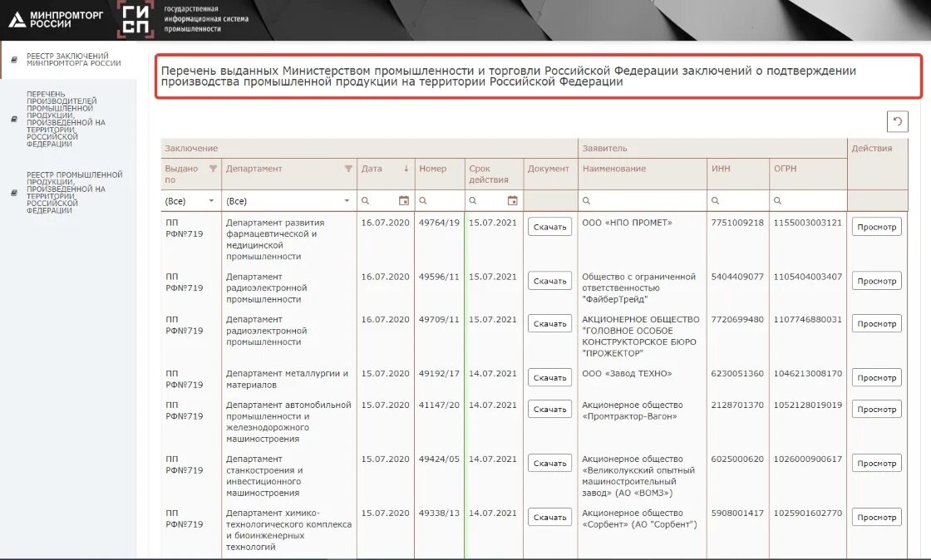Click search icon in ИНН filter

click(x=715, y=201)
